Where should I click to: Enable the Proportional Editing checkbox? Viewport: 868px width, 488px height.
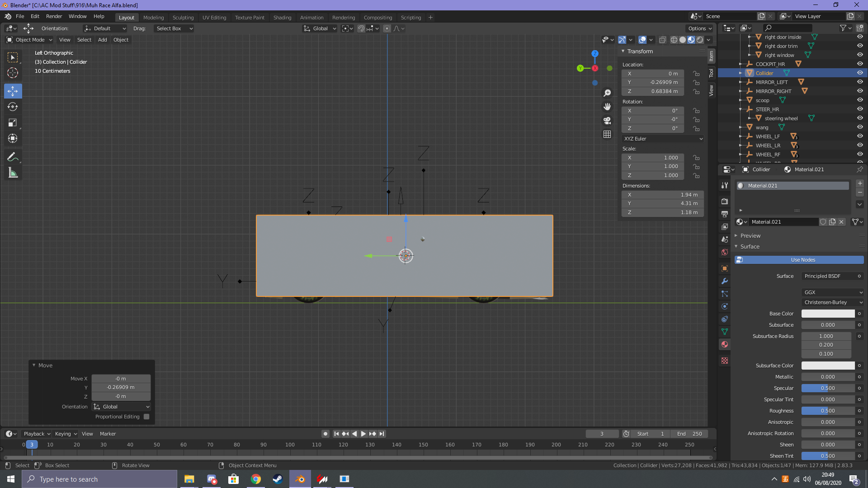pyautogui.click(x=146, y=417)
